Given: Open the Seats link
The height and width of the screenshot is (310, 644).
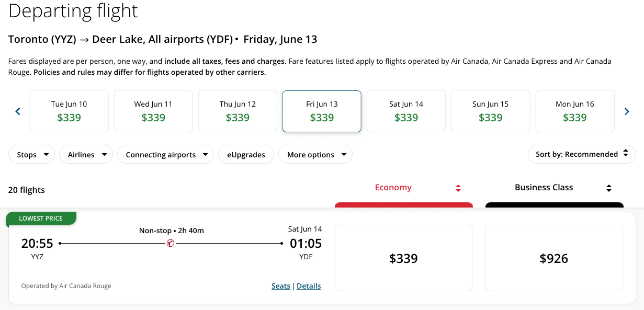Looking at the screenshot, I should [280, 286].
